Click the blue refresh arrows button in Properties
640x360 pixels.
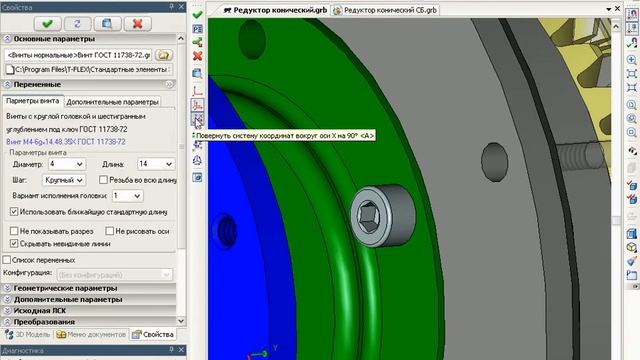coord(77,24)
